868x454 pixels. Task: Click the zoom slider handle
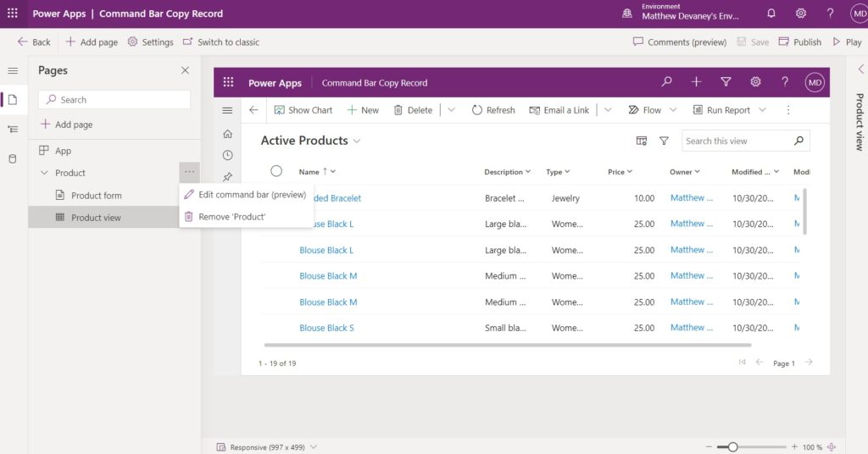733,447
